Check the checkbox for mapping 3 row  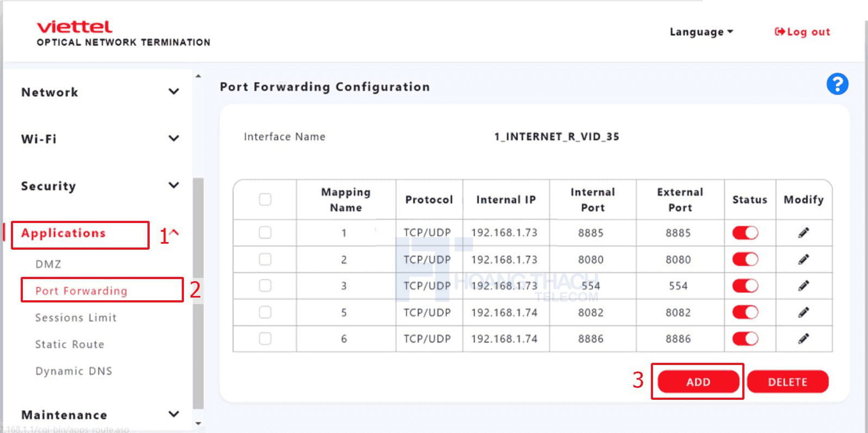264,285
